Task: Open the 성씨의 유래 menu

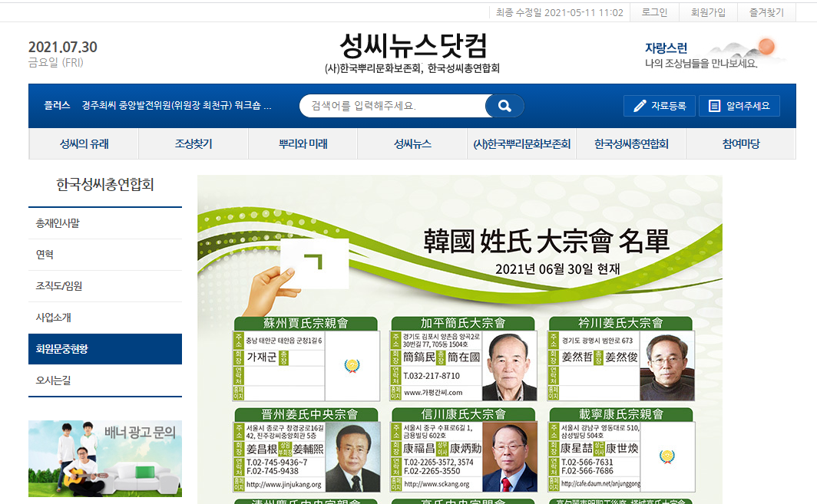Action: tap(84, 143)
